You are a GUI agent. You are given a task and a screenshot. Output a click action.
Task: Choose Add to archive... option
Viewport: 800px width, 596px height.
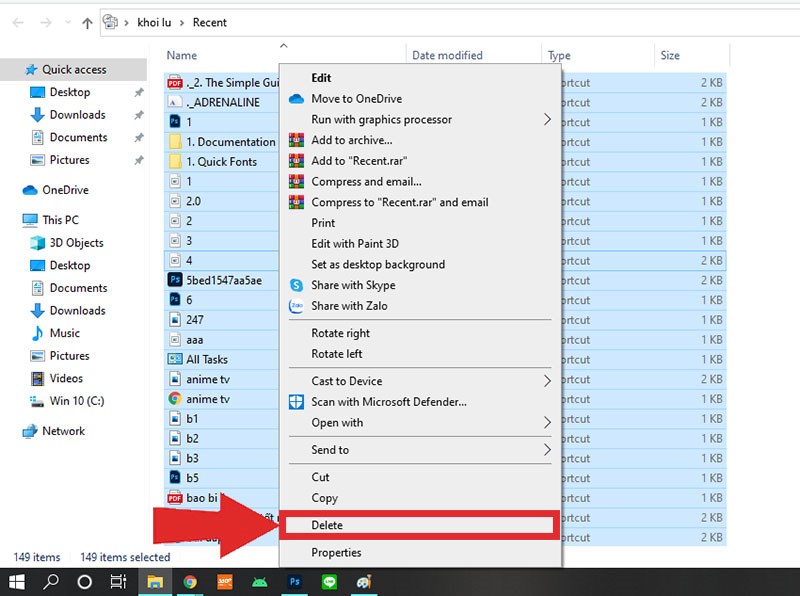click(420, 140)
